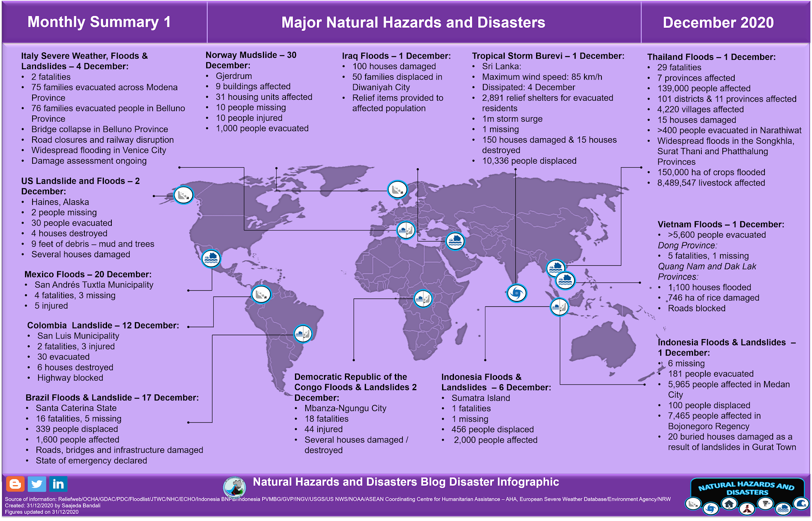Select the Thailand flood marker near Vietnam
This screenshot has height=521, width=812.
pyautogui.click(x=555, y=268)
